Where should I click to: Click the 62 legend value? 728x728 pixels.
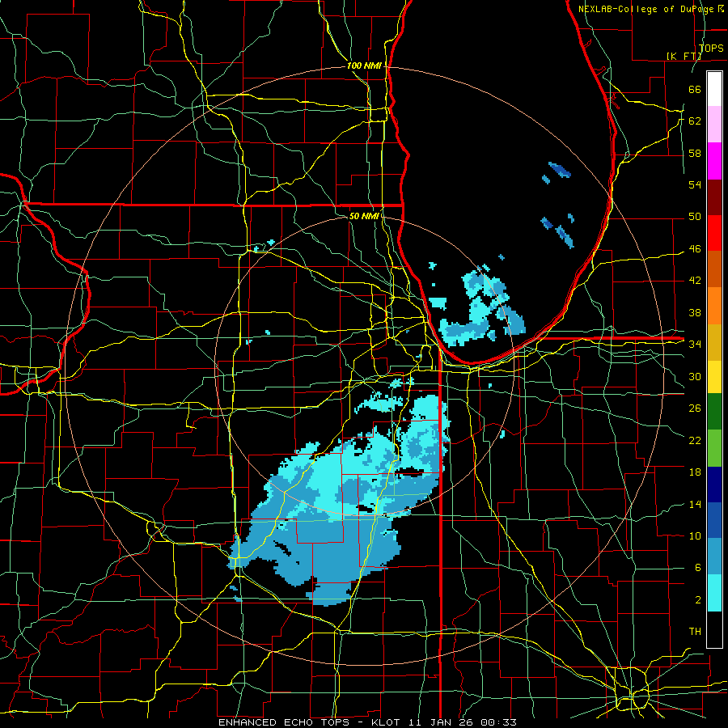695,121
